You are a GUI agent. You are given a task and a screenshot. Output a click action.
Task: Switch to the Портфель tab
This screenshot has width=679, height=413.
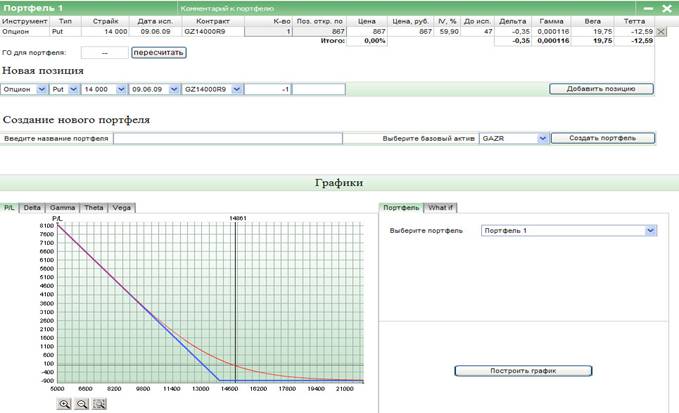401,208
